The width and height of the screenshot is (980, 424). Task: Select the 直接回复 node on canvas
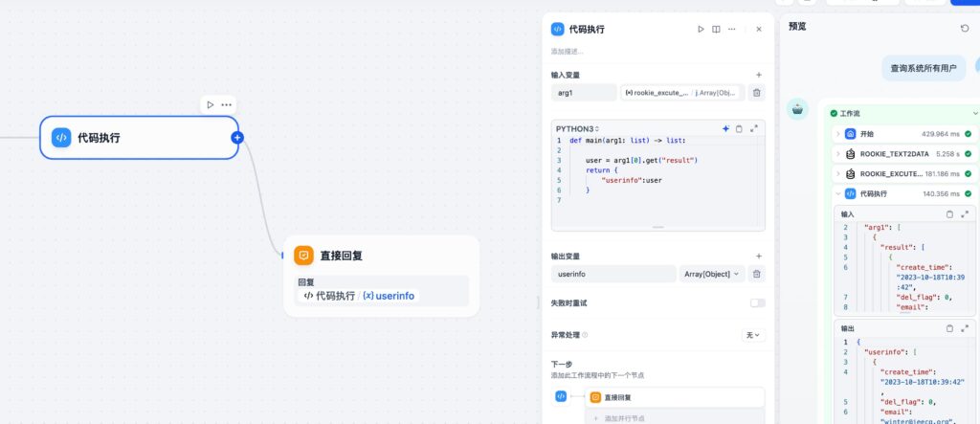pos(381,256)
